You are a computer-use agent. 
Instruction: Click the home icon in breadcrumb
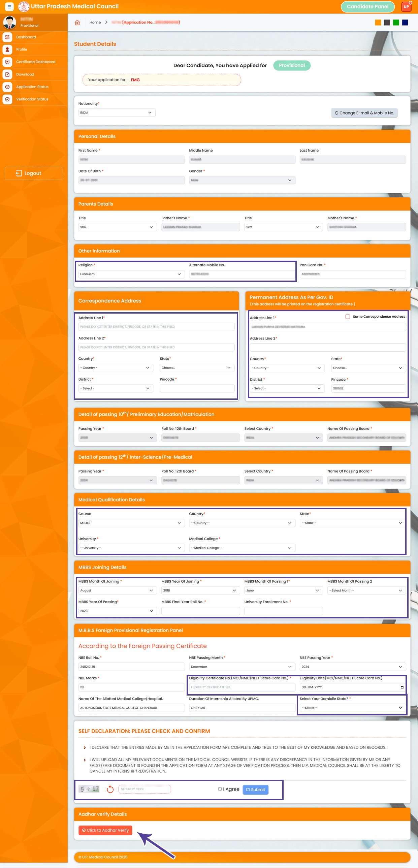point(77,23)
